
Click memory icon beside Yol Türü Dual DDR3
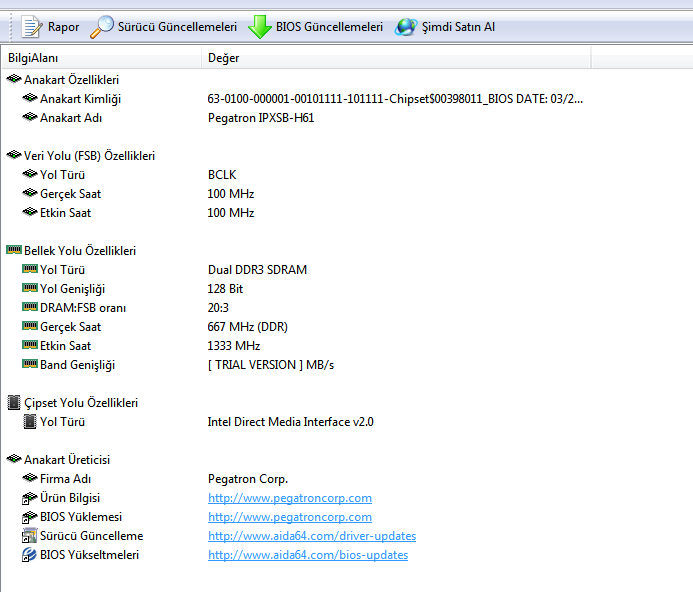30,269
